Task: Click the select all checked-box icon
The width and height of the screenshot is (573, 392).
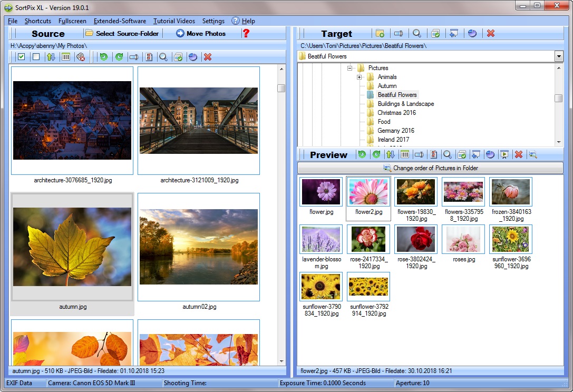Action: click(x=21, y=57)
